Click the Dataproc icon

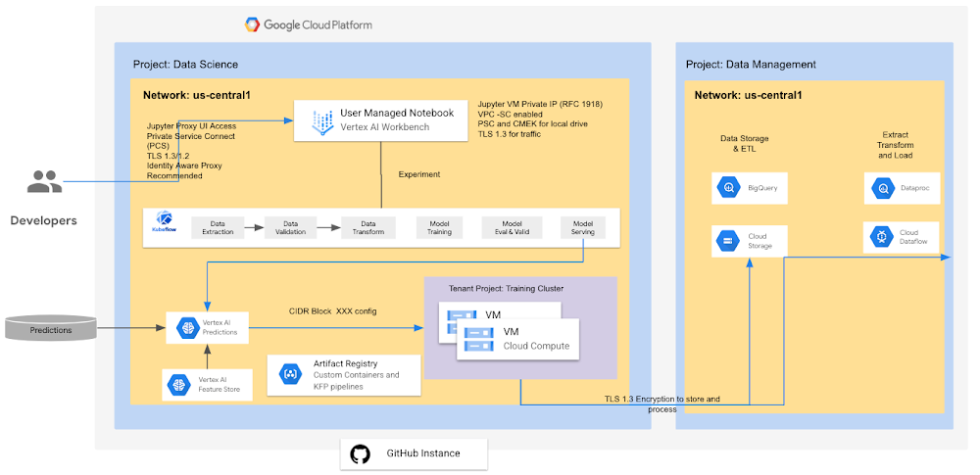883,187
